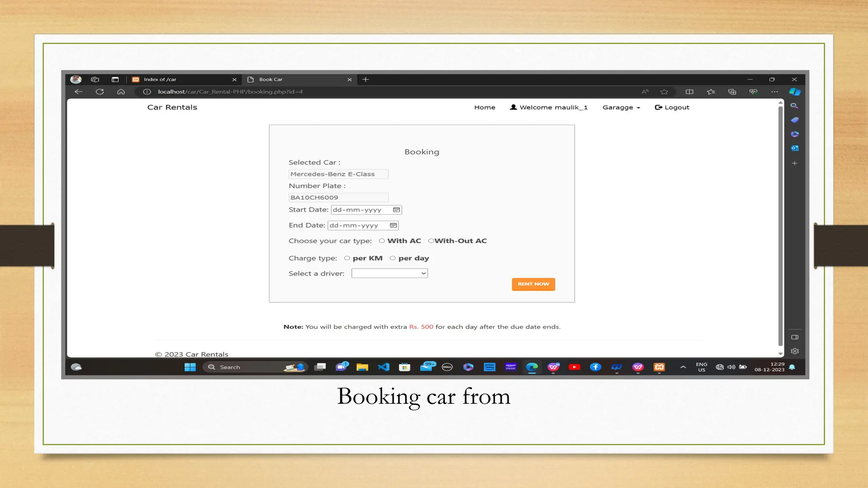This screenshot has width=868, height=488.
Task: Open volume icon in system tray
Action: [731, 367]
